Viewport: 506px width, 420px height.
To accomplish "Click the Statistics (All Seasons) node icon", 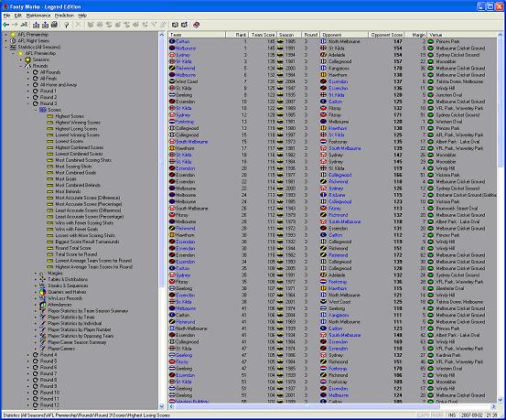I will point(13,48).
